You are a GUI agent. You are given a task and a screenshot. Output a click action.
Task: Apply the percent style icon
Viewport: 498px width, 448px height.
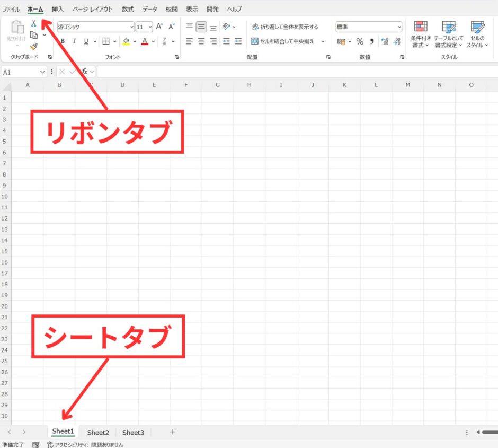click(x=360, y=40)
